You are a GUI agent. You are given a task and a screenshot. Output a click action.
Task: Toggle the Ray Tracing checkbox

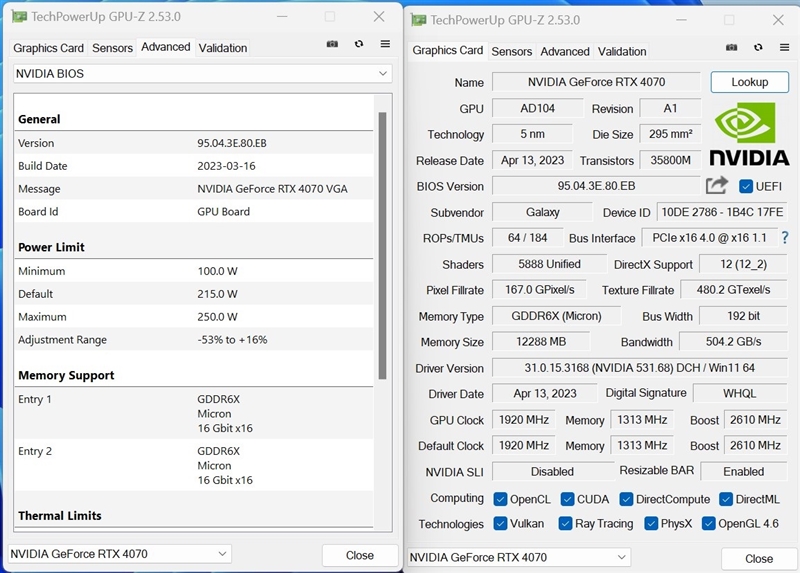coord(565,524)
